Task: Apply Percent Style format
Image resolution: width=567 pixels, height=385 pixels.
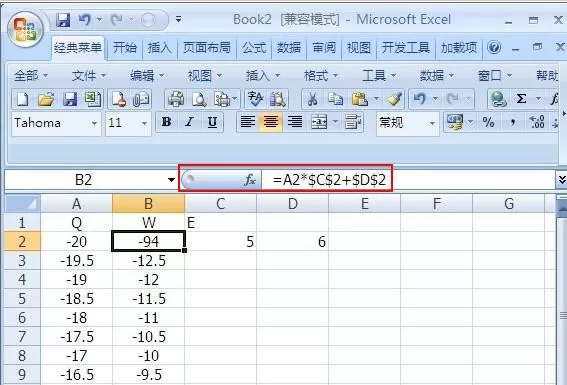Action: coord(488,122)
